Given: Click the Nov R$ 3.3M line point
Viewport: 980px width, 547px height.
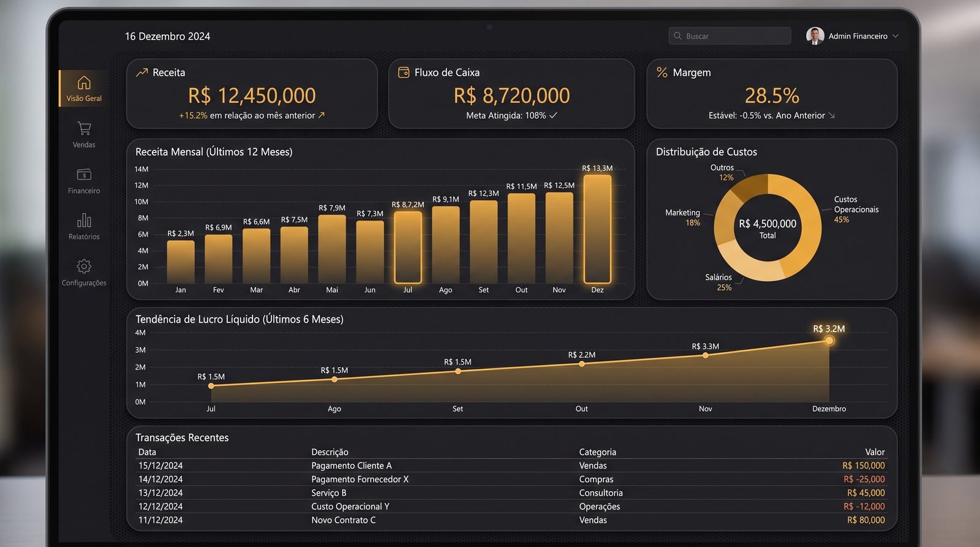Looking at the screenshot, I should 706,355.
